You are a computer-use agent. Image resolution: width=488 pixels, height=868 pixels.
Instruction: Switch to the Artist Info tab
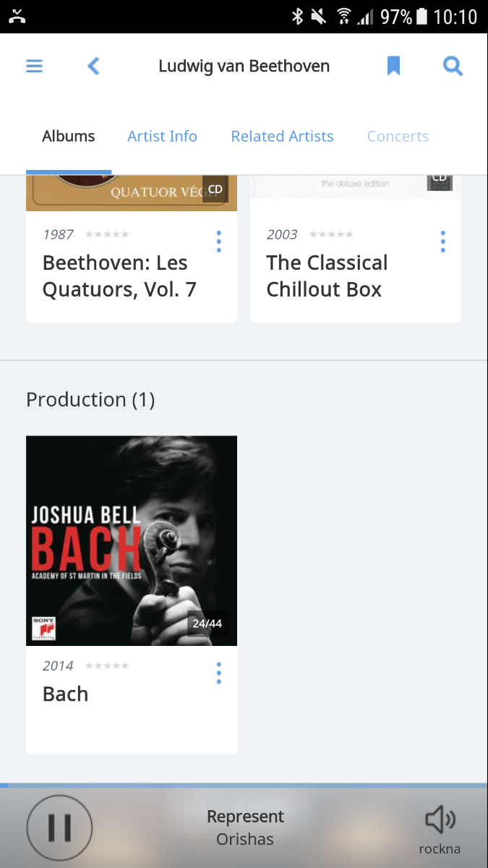click(162, 136)
